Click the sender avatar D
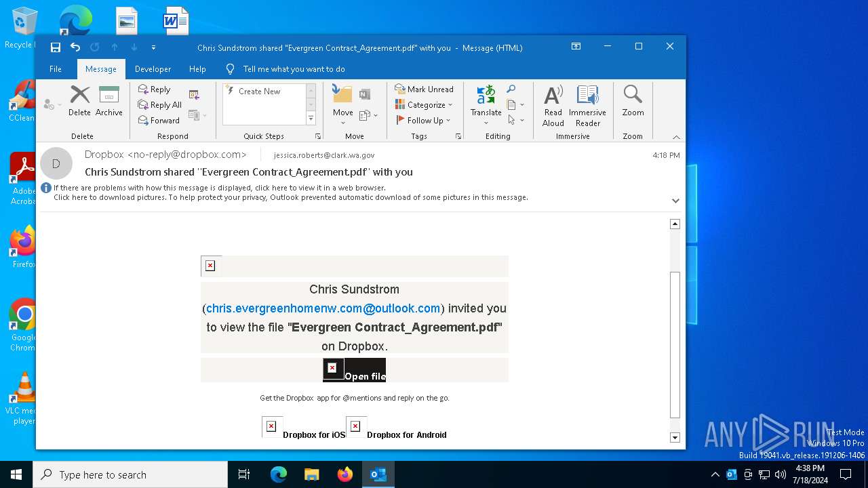Viewport: 868px width, 488px height. pos(56,163)
